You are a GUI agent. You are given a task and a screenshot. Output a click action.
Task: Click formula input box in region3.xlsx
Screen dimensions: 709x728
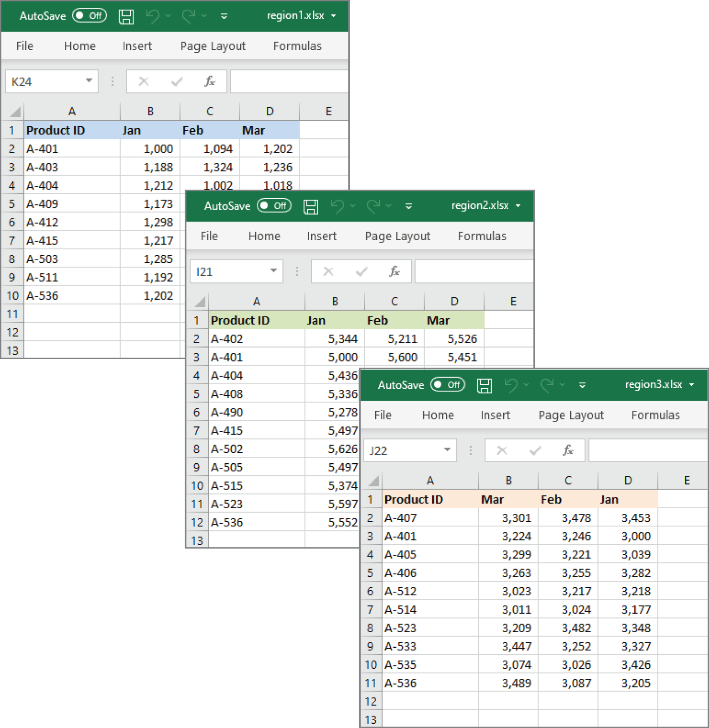[x=648, y=451]
